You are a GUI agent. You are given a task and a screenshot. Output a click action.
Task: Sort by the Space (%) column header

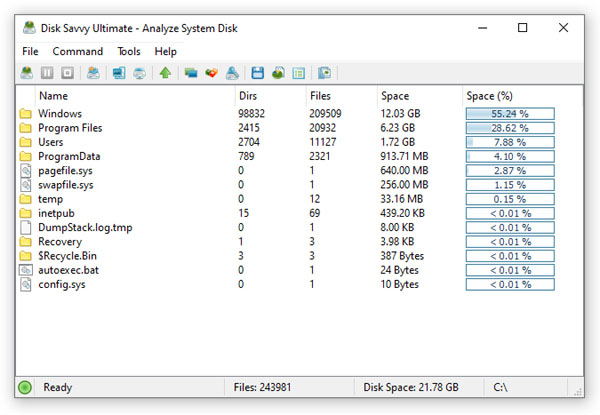(x=522, y=96)
